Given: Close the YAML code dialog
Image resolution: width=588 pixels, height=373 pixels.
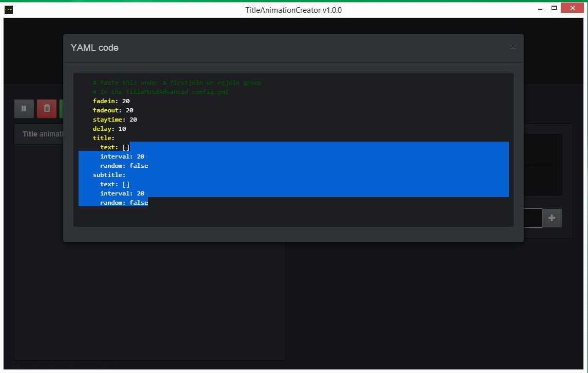Looking at the screenshot, I should pos(513,47).
